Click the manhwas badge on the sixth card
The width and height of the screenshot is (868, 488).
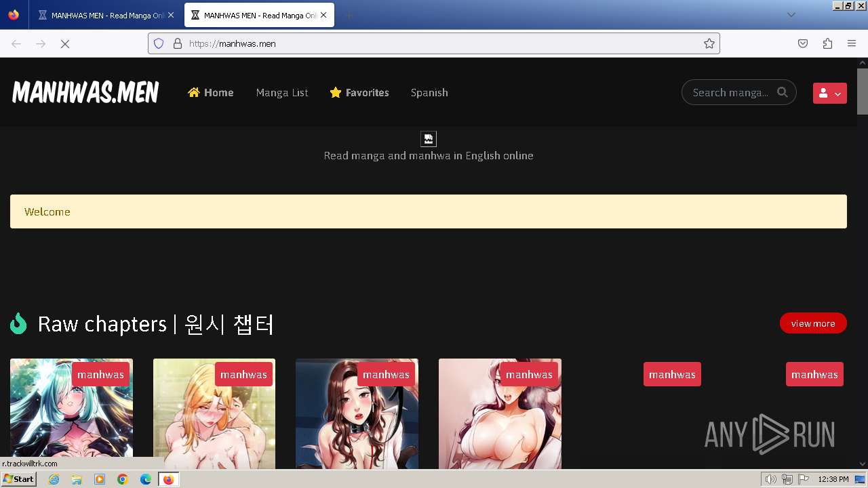click(x=814, y=374)
